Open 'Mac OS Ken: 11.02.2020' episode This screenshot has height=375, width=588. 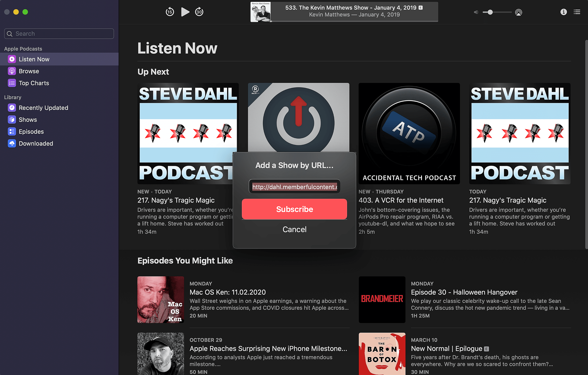228,292
